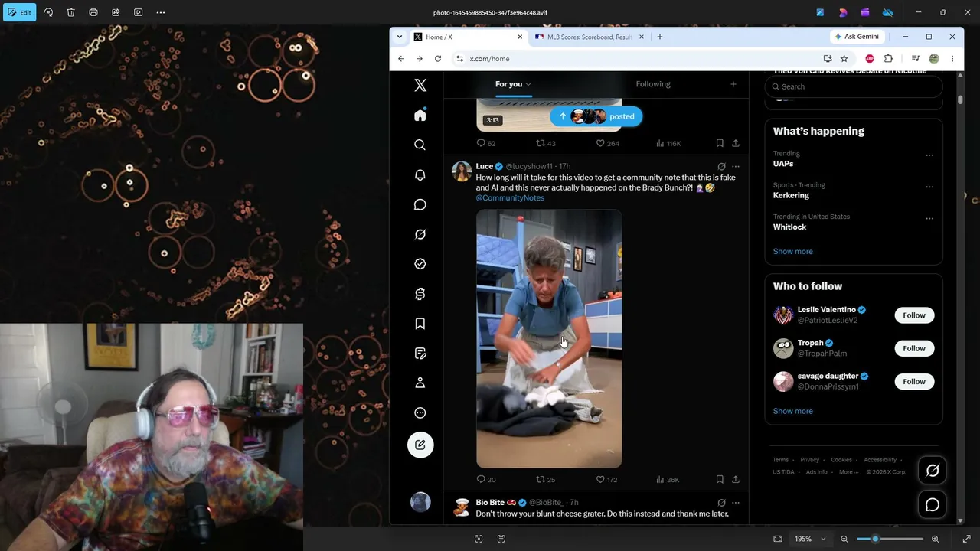Viewport: 980px width, 551px height.
Task: Open the @CommunityNotes mention link
Action: point(510,198)
